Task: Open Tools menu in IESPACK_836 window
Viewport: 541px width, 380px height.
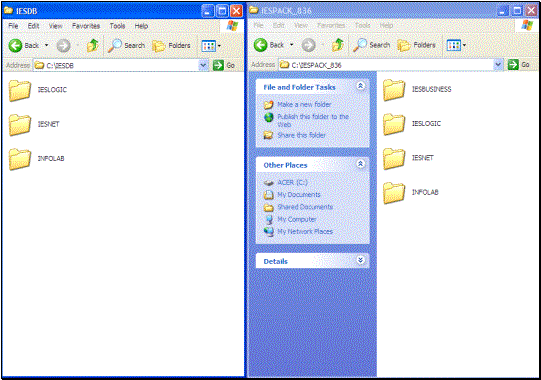Action: pos(363,26)
